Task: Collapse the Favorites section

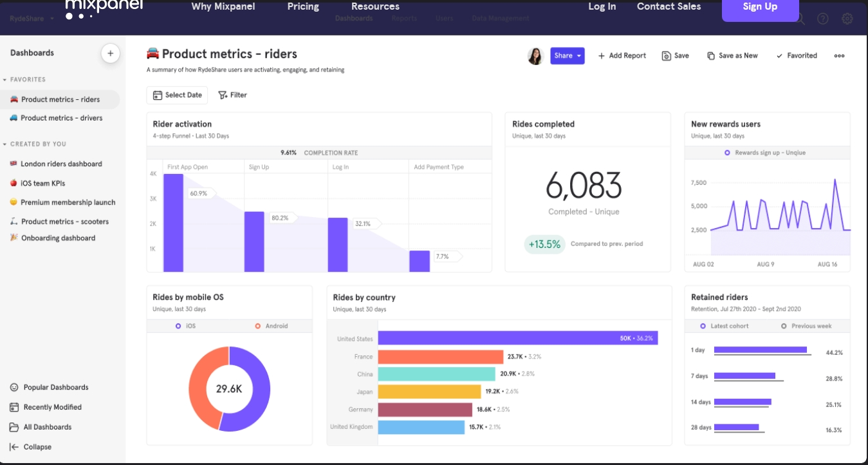Action: [x=24, y=80]
